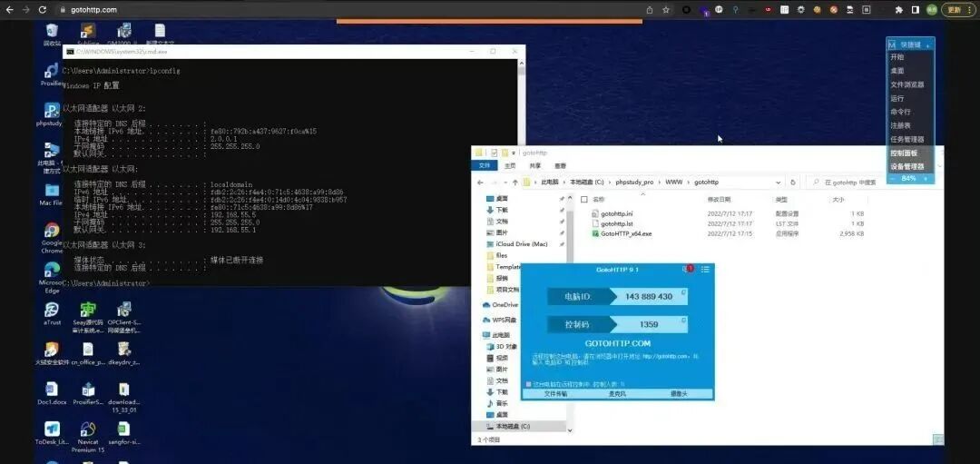This screenshot has height=464, width=980.
Task: Open Seay源代码审计系统 desktop icon
Action: pos(87,318)
